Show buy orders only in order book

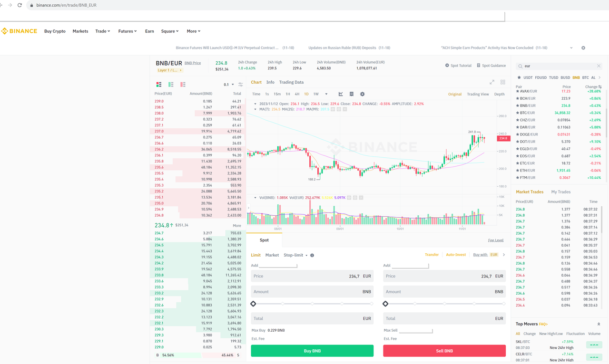coord(171,85)
